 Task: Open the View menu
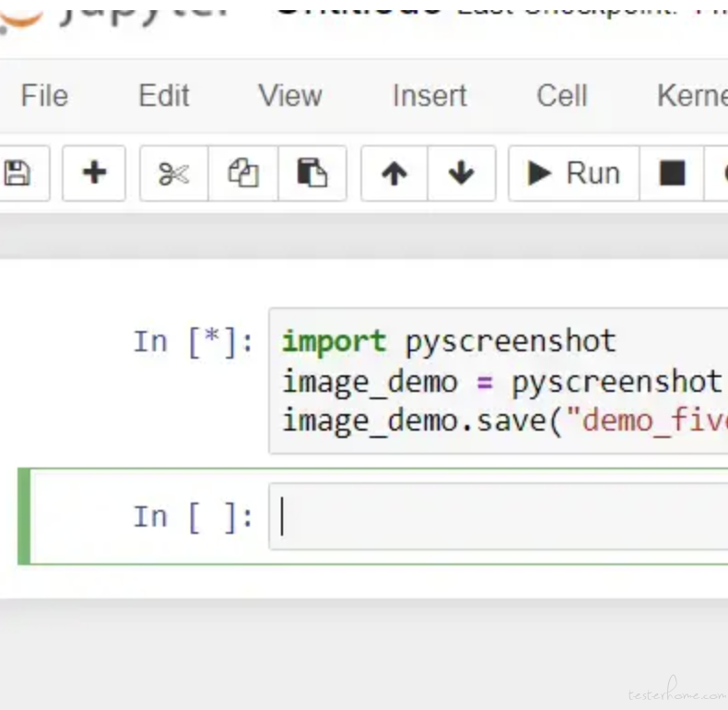pyautogui.click(x=290, y=96)
